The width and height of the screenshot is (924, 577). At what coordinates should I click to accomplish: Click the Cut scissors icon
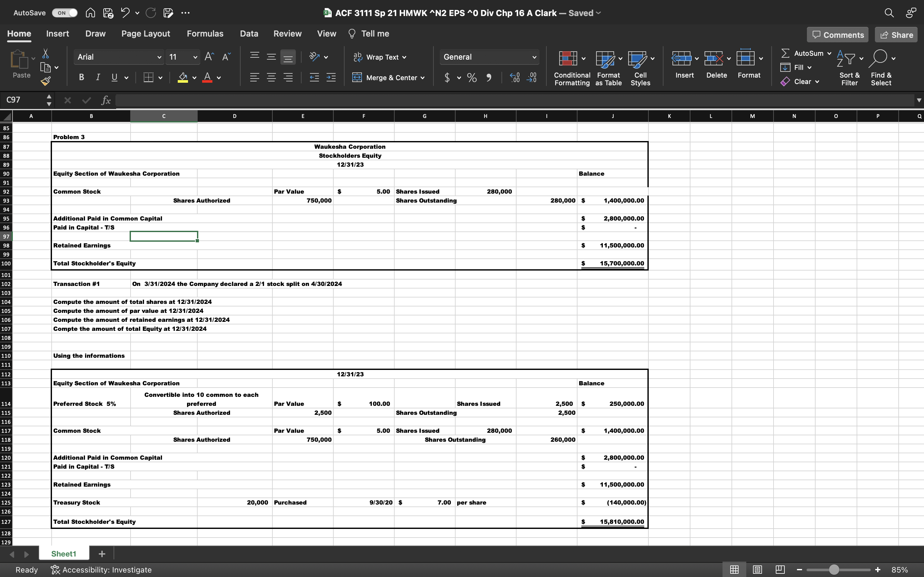46,54
